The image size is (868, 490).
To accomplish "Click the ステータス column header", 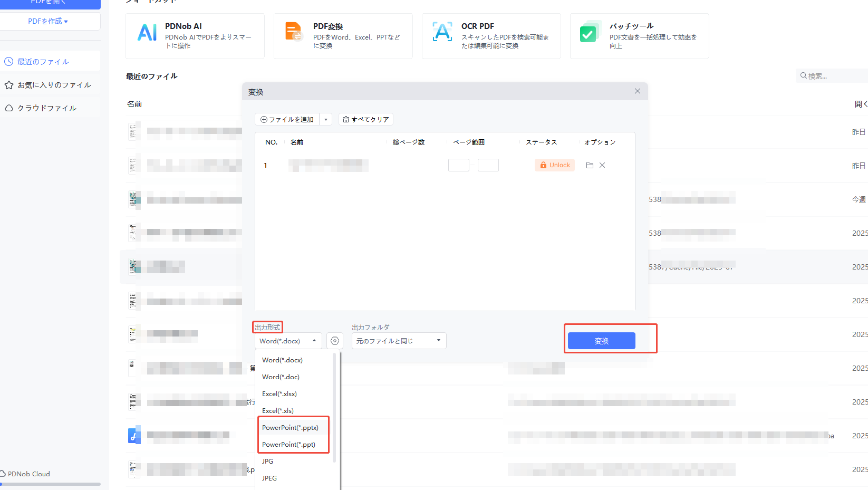I will click(541, 142).
